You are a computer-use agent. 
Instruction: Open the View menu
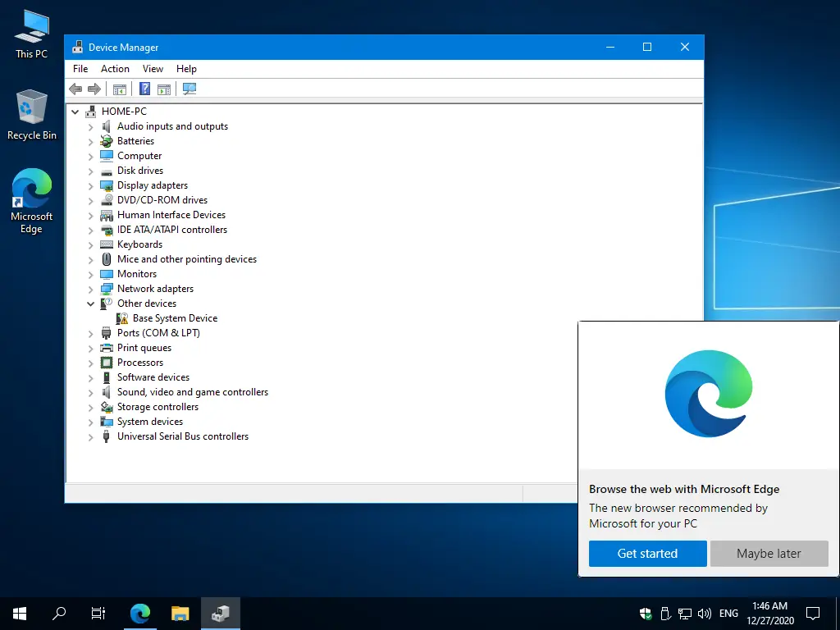point(153,69)
